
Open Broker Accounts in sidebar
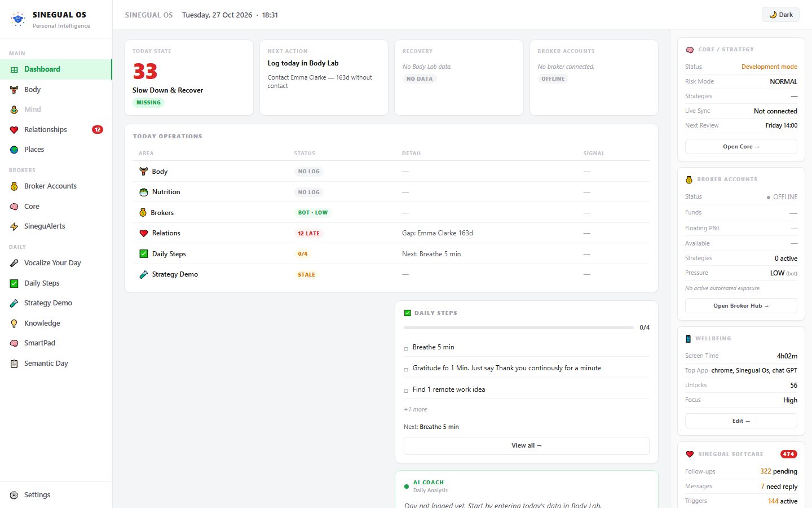pyautogui.click(x=56, y=186)
